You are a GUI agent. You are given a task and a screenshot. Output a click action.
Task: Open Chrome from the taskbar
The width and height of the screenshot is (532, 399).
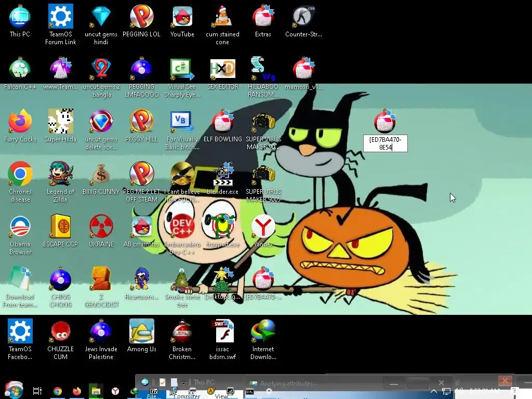57,391
